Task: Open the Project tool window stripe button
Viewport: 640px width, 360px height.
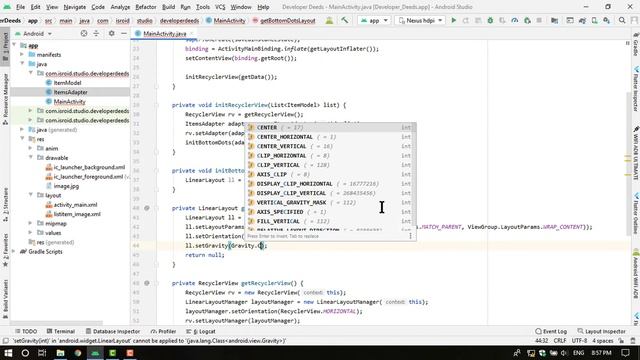Action: (x=5, y=47)
